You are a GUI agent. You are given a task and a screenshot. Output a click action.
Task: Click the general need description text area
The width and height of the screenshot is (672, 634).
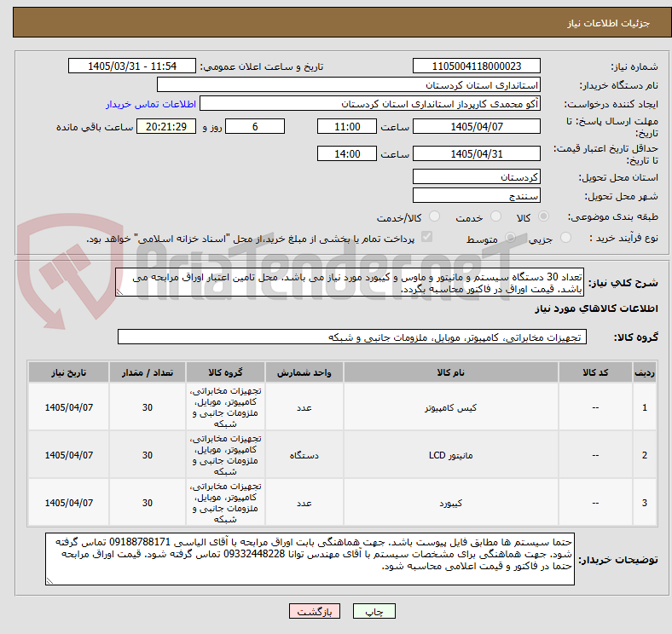point(350,282)
